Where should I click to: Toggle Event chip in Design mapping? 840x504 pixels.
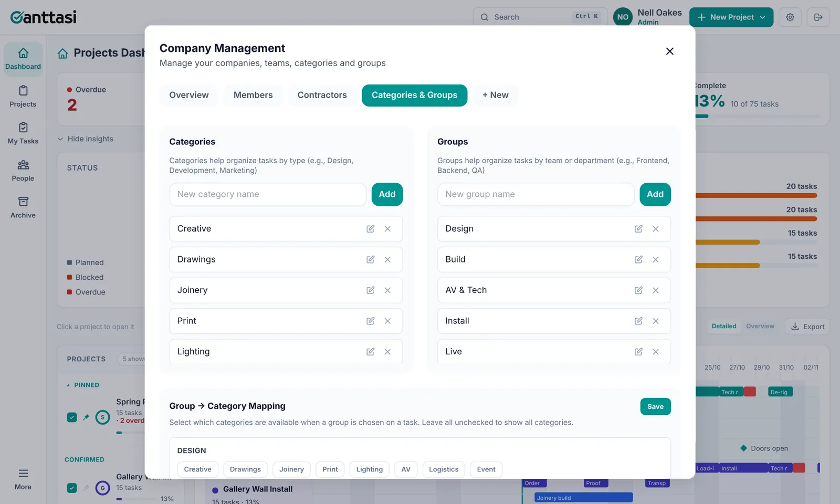coord(486,469)
